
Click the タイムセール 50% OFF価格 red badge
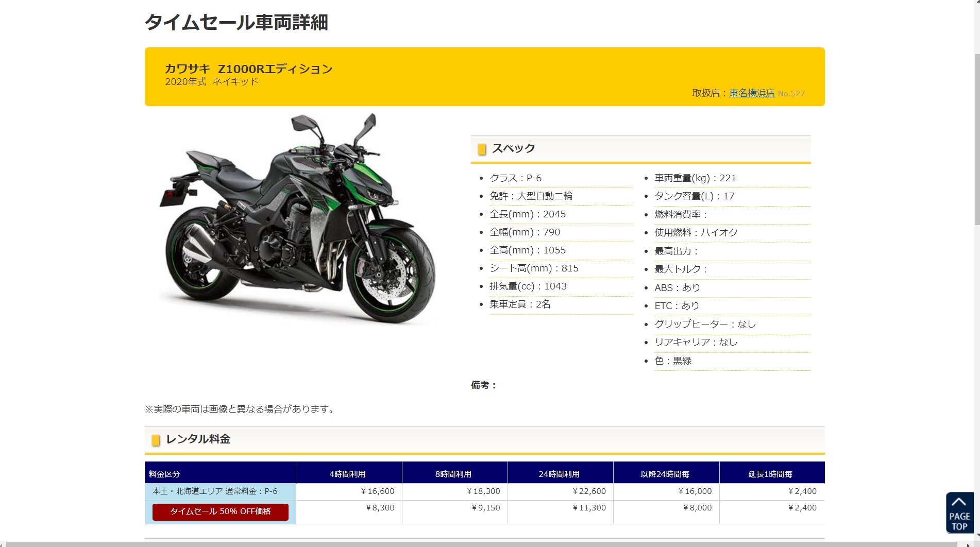point(220,511)
